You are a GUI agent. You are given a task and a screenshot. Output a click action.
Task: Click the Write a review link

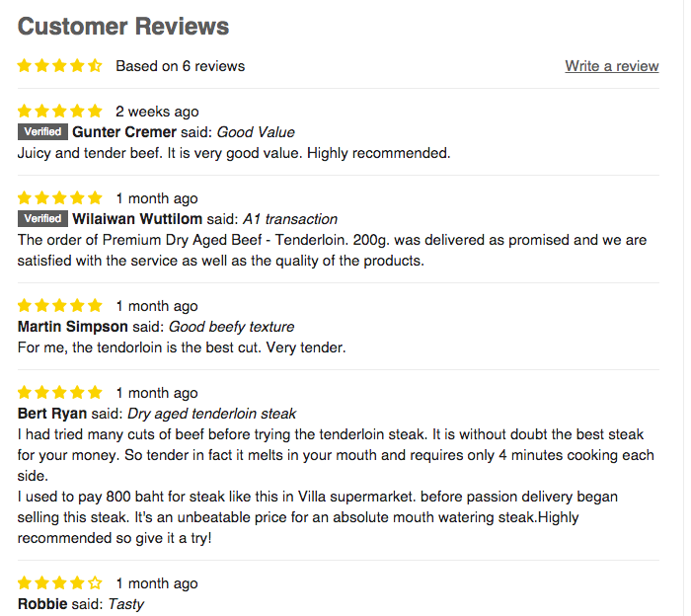click(x=611, y=66)
